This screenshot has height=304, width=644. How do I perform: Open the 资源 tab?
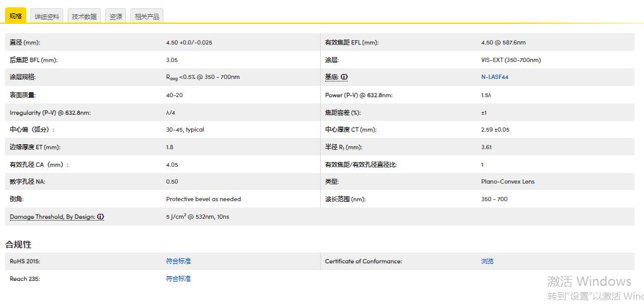pos(116,17)
